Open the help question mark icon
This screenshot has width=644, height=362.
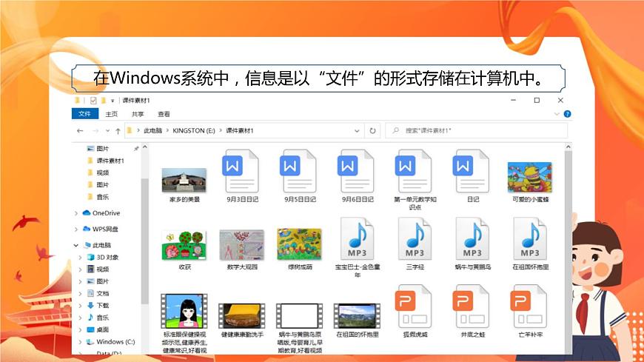coord(567,114)
